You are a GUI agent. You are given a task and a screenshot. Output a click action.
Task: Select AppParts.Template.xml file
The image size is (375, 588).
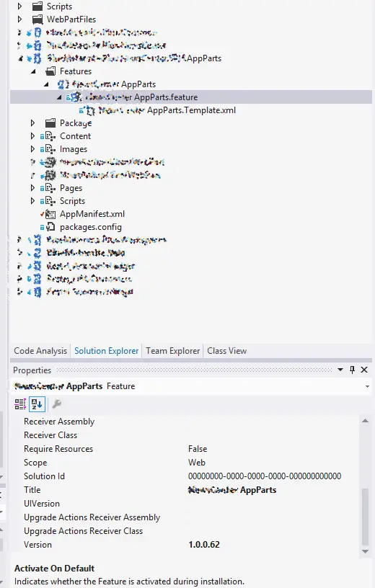pyautogui.click(x=167, y=110)
